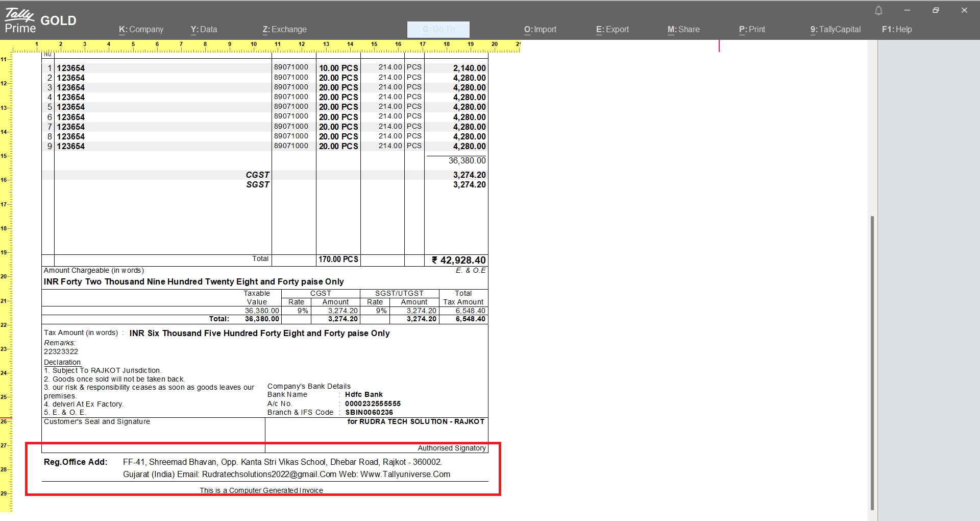Click the pink margin marker on ruler
Viewport: 980px width, 521px height.
[719, 46]
